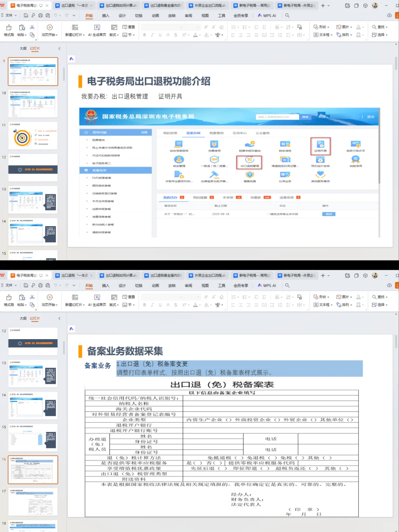Screen dimensions: 399x532
Task: Click the 重置 (Reset) slide icon
Action: (x=129, y=27)
